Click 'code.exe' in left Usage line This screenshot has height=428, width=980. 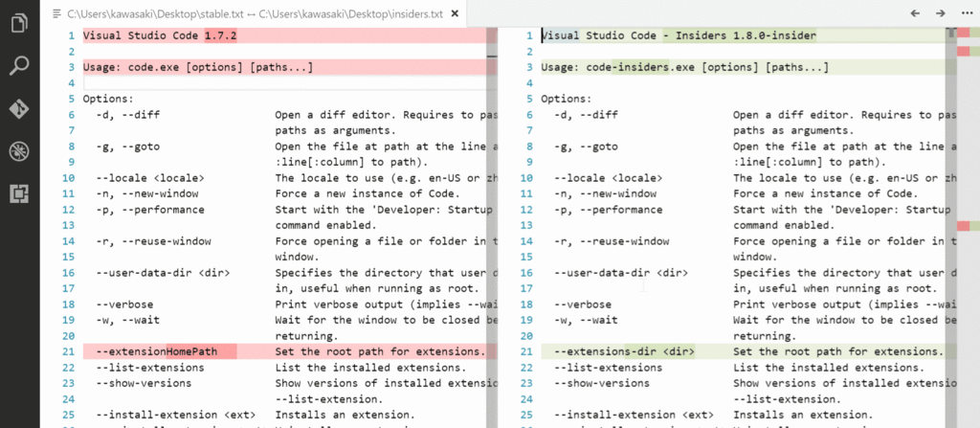pyautogui.click(x=153, y=67)
